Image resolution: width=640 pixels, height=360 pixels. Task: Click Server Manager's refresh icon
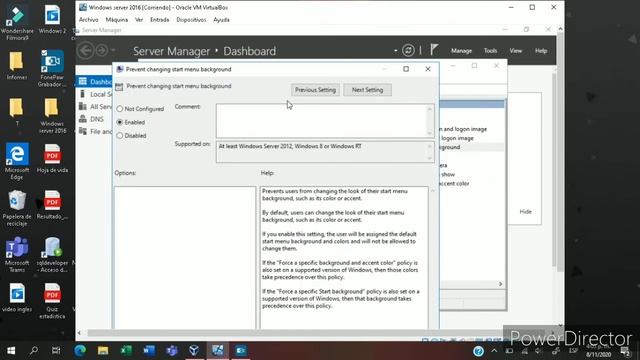pos(408,51)
